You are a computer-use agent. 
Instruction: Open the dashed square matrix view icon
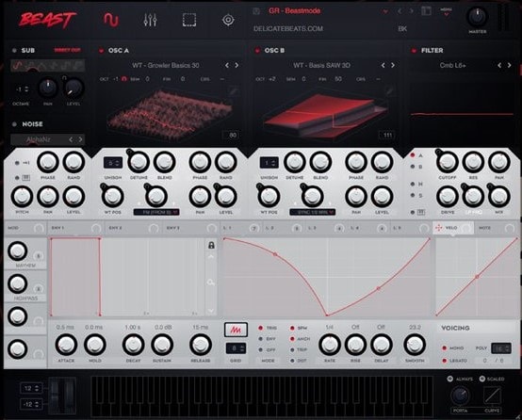click(x=189, y=20)
